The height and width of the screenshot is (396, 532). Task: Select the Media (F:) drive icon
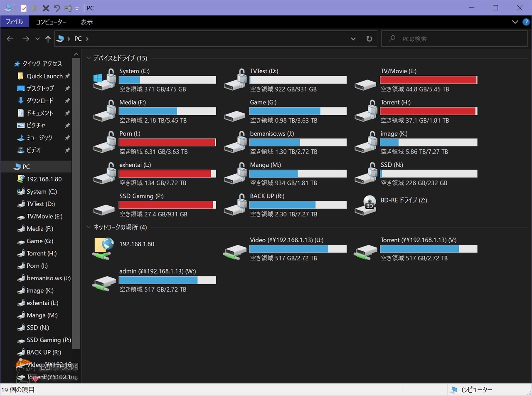pyautogui.click(x=104, y=111)
